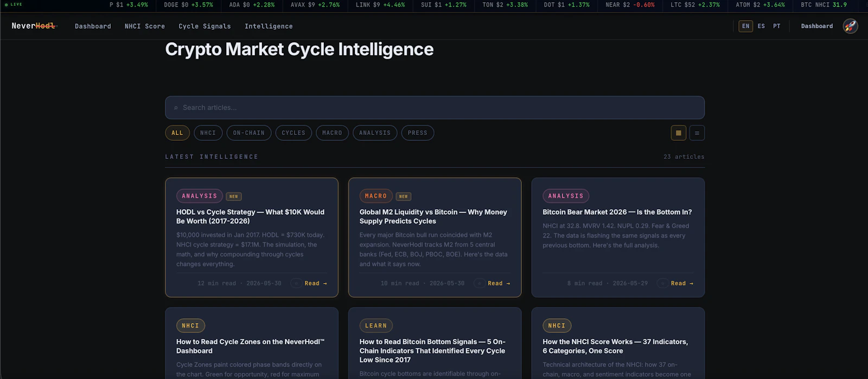Switch to list view layout
Screen dimensions: 868x379
click(x=697, y=133)
